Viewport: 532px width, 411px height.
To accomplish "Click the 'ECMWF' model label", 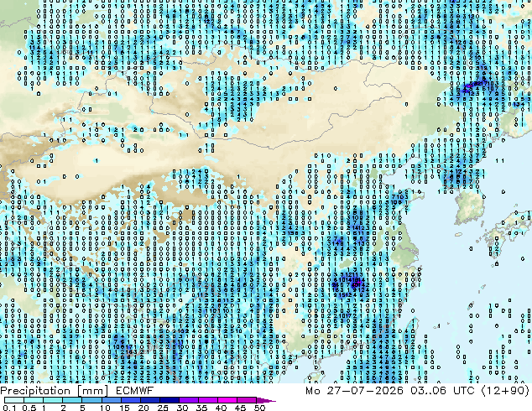I will (x=135, y=391).
